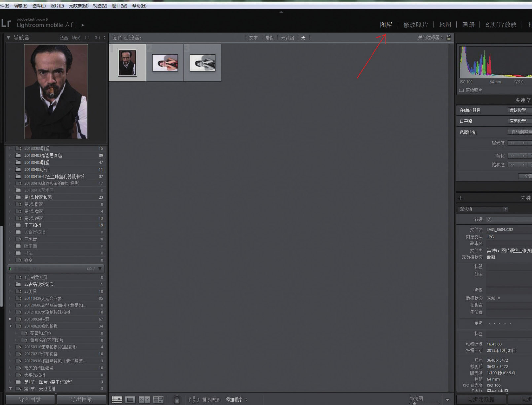Open the 修改照片 module tab
Screen dimensions: 532x405
(x=415, y=25)
